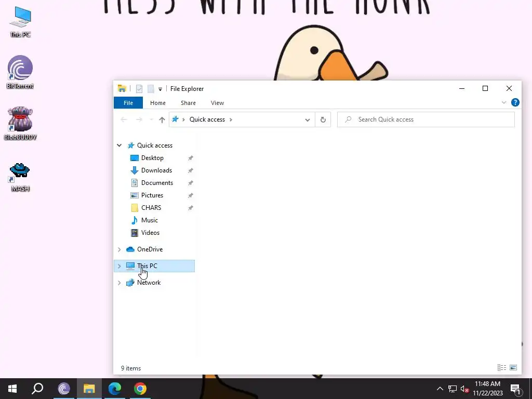This screenshot has width=532, height=399.
Task: Expand the Network tree node
Action: (x=119, y=283)
